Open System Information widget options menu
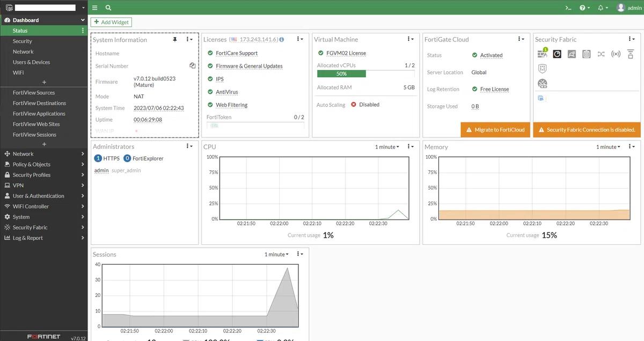 189,39
